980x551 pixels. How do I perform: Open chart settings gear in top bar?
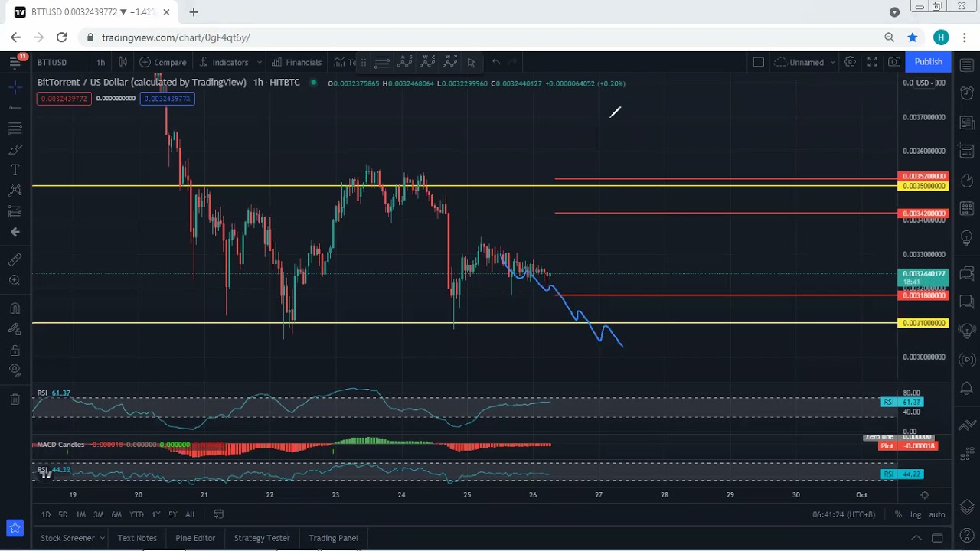[850, 62]
